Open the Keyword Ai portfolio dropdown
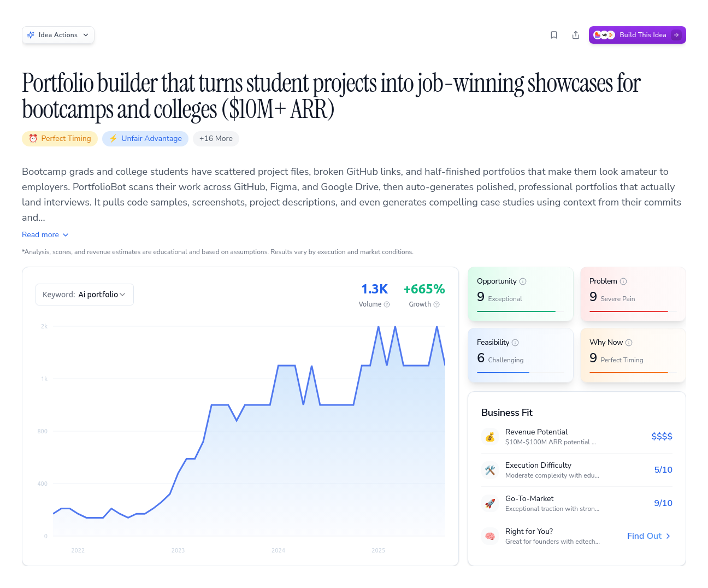Viewport: 708px width, 588px height. pyautogui.click(x=85, y=295)
